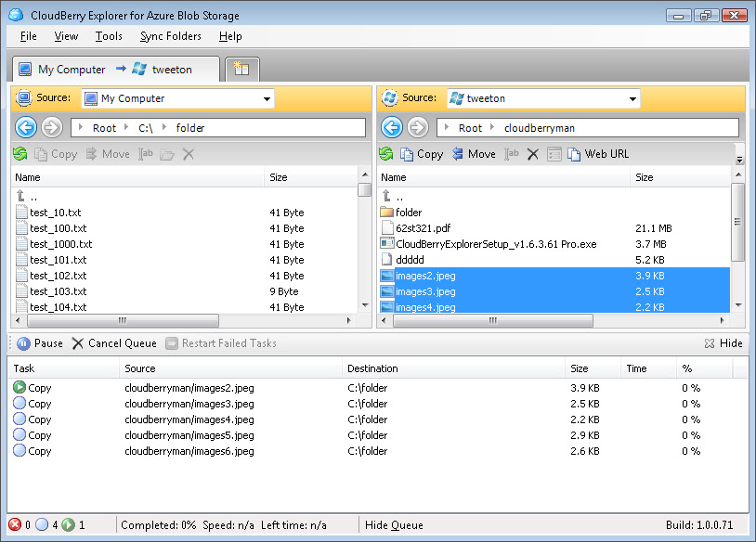Viewport: 756px width, 542px height.
Task: Select the My Computer to tweeton tab
Action: 116,70
